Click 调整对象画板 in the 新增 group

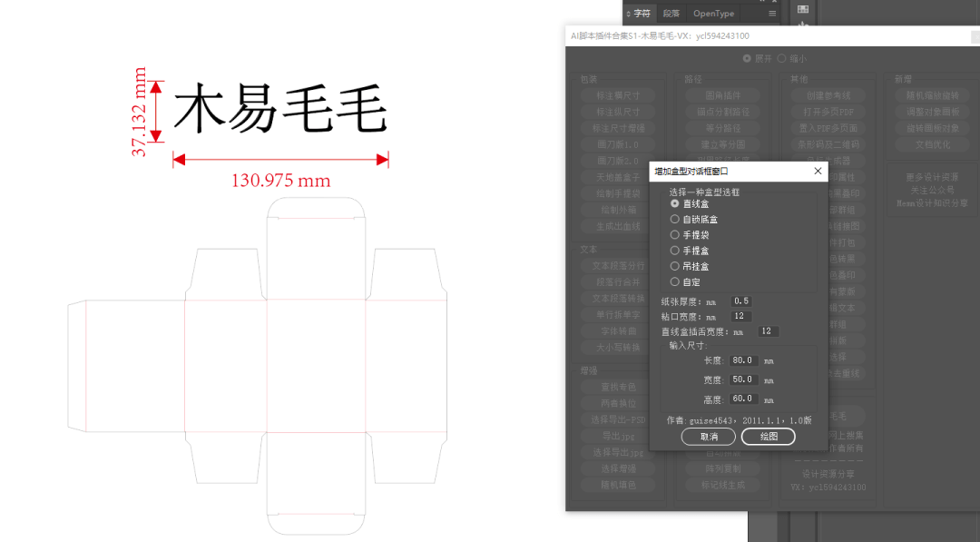tap(933, 112)
